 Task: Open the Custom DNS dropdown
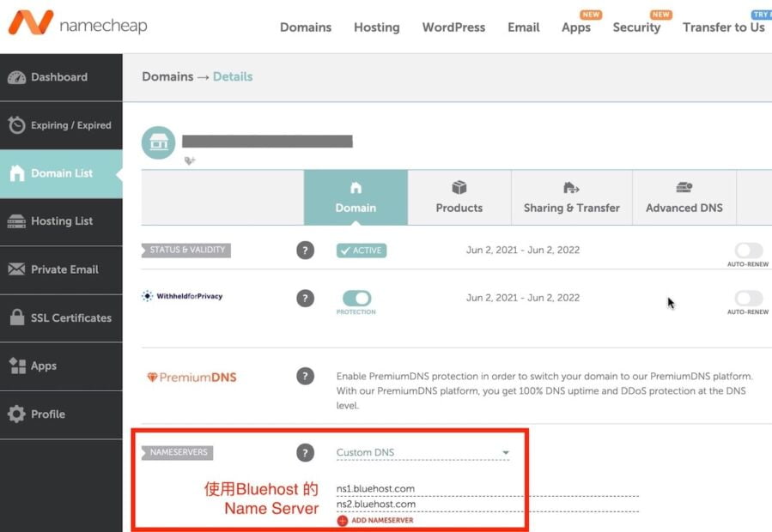tap(421, 450)
